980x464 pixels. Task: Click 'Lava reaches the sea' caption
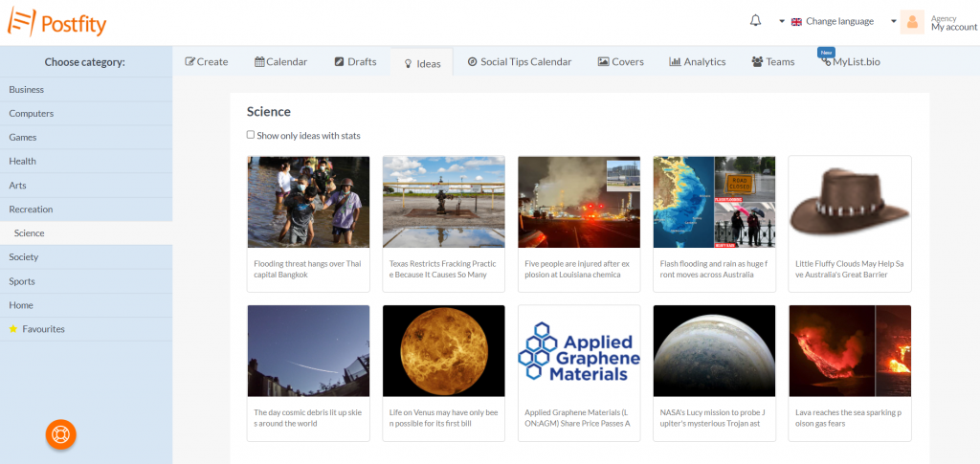click(x=849, y=418)
